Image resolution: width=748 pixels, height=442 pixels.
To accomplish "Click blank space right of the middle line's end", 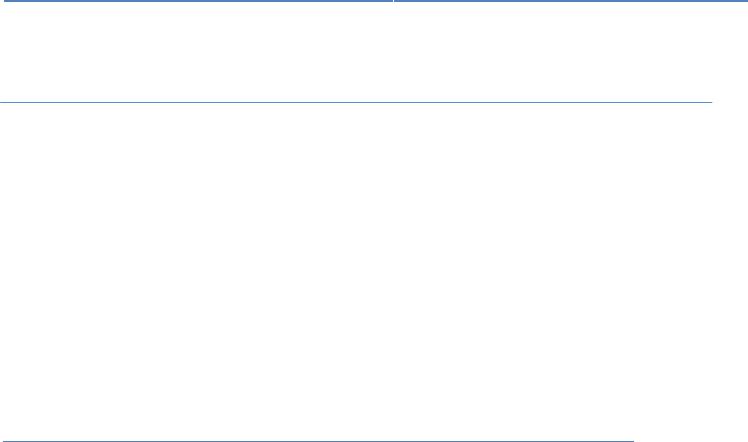I will (730, 102).
